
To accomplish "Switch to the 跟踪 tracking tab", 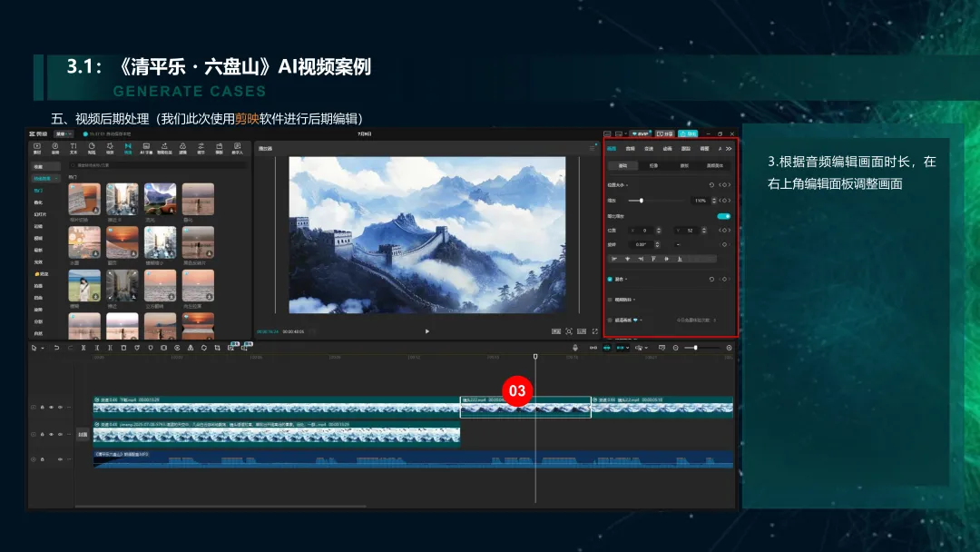I will pyautogui.click(x=686, y=149).
